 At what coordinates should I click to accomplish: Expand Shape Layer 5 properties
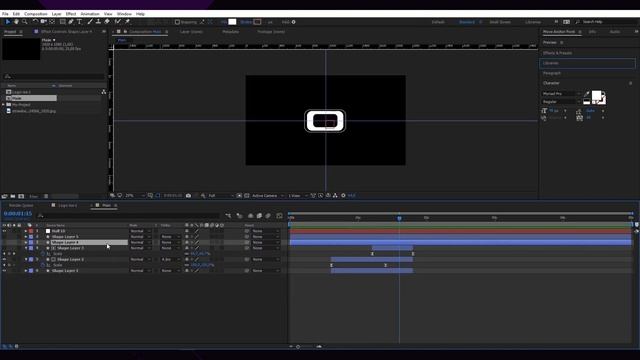pyautogui.click(x=26, y=237)
